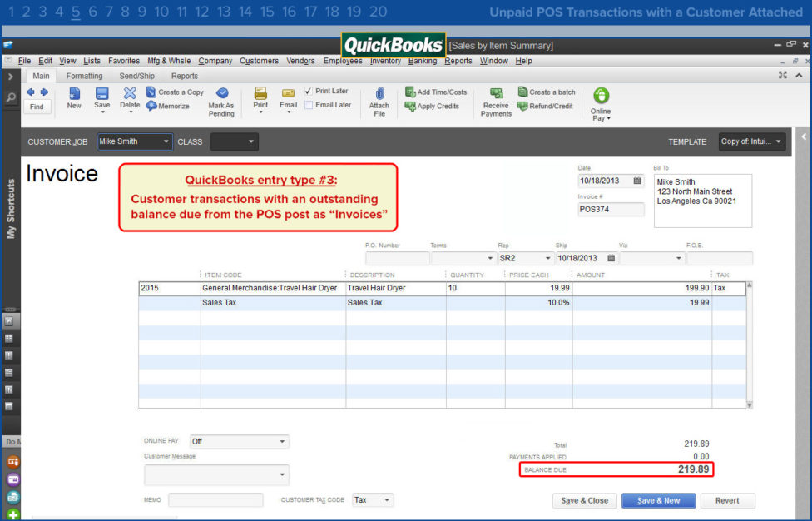The height and width of the screenshot is (521, 812).
Task: Click the Email toolbar icon
Action: (288, 93)
